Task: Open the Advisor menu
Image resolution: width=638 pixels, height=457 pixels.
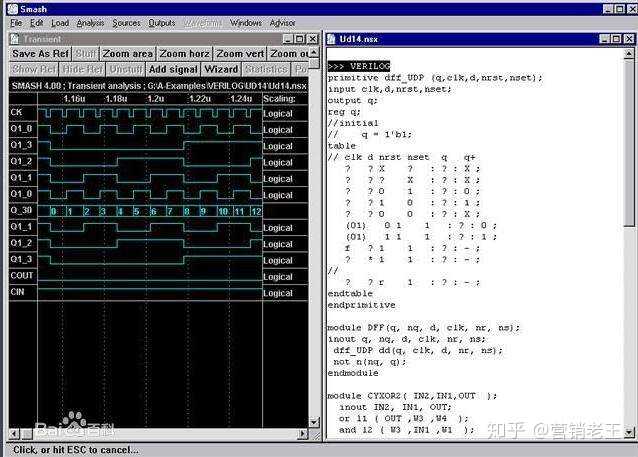Action: coord(283,22)
